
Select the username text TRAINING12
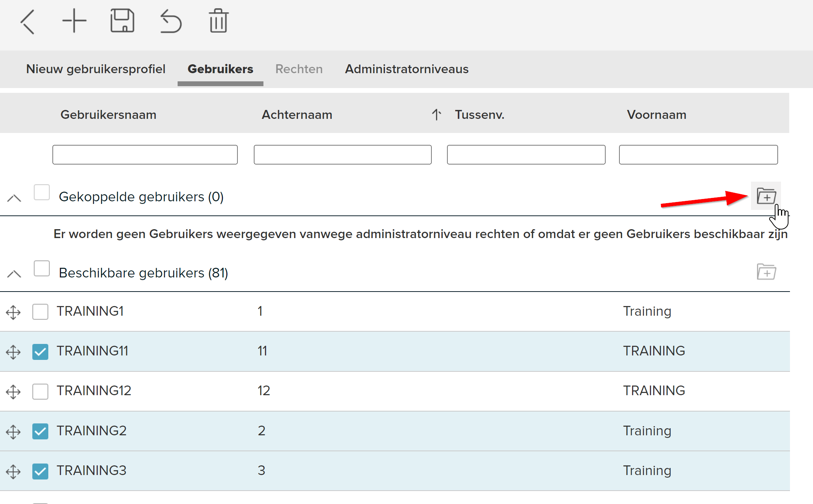point(94,391)
